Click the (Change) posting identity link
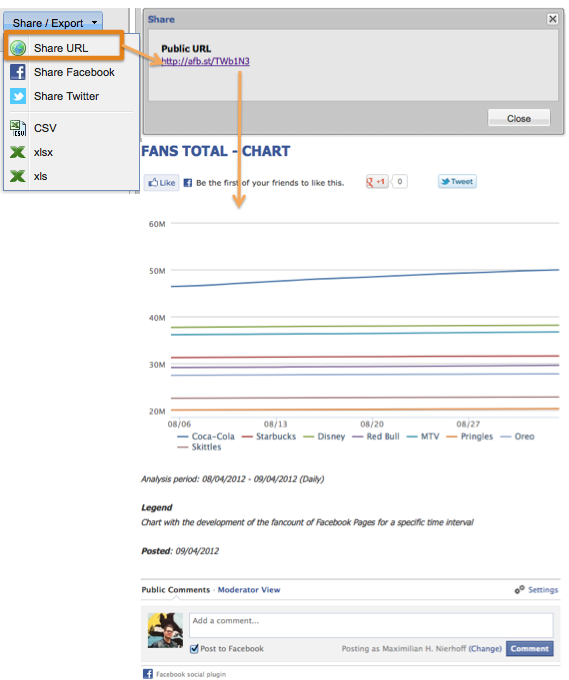 click(x=485, y=649)
